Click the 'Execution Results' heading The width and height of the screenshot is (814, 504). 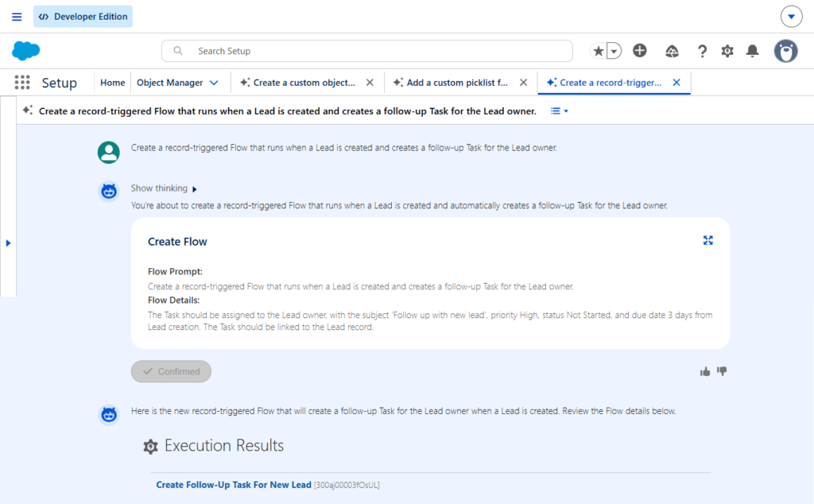click(223, 445)
